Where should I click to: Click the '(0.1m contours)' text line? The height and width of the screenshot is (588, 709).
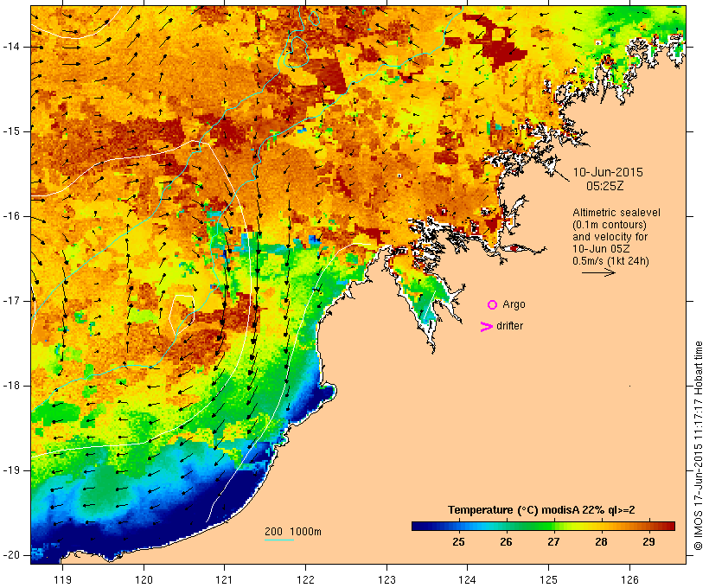pos(609,225)
